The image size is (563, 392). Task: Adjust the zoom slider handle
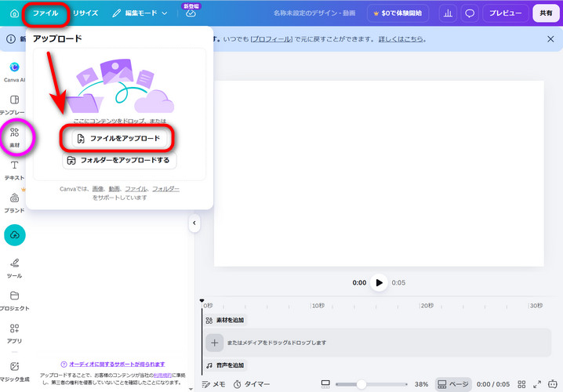361,384
